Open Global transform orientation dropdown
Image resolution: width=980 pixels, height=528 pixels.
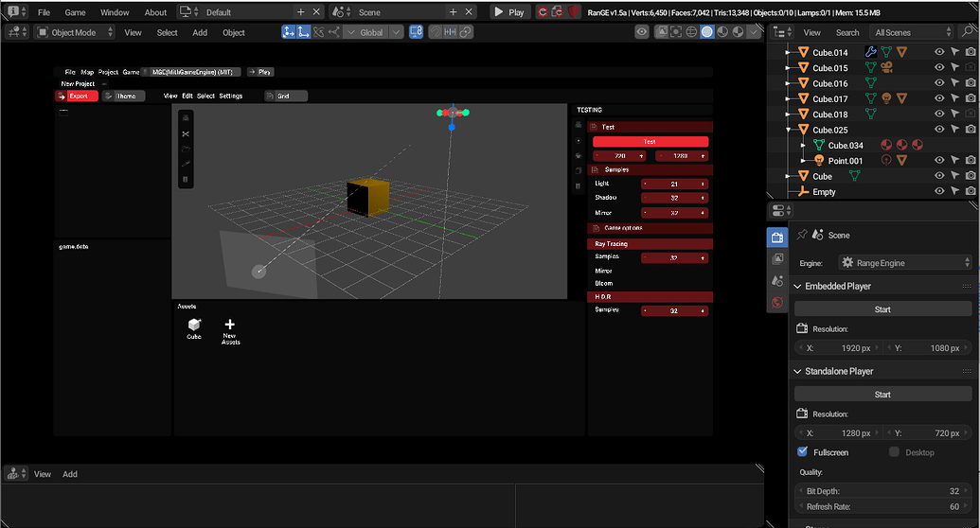click(x=373, y=32)
